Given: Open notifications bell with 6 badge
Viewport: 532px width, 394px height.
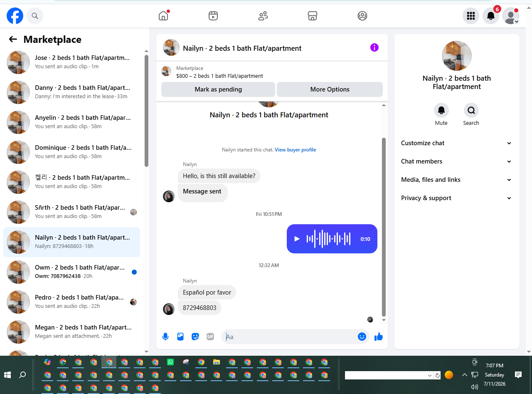Looking at the screenshot, I should [x=491, y=16].
